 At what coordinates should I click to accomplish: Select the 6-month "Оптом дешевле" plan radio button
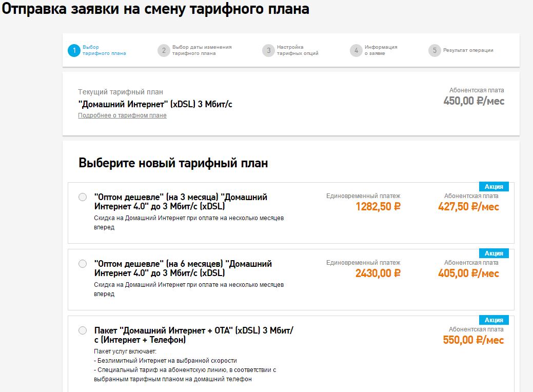click(x=83, y=264)
